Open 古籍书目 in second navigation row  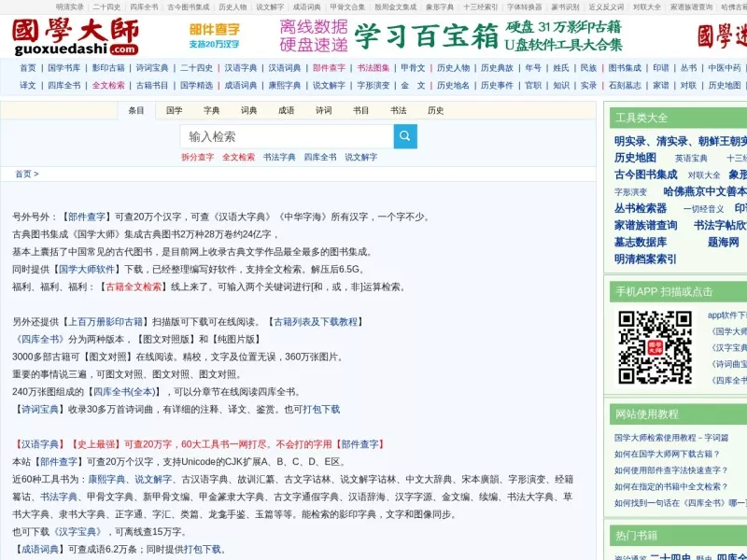pyautogui.click(x=152, y=86)
